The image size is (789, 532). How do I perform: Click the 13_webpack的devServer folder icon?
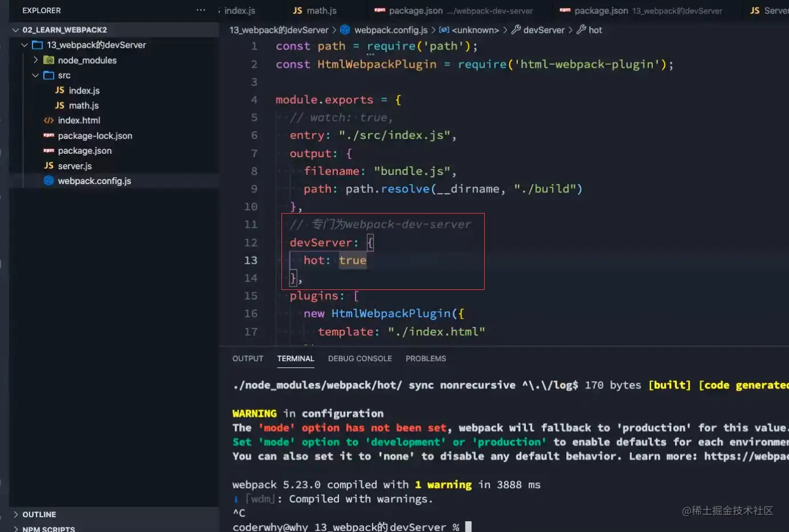[x=38, y=44]
